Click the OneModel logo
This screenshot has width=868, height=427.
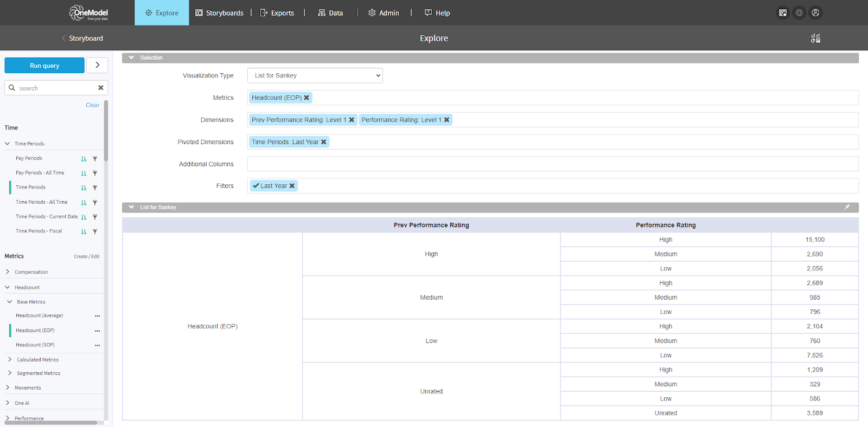coord(88,12)
